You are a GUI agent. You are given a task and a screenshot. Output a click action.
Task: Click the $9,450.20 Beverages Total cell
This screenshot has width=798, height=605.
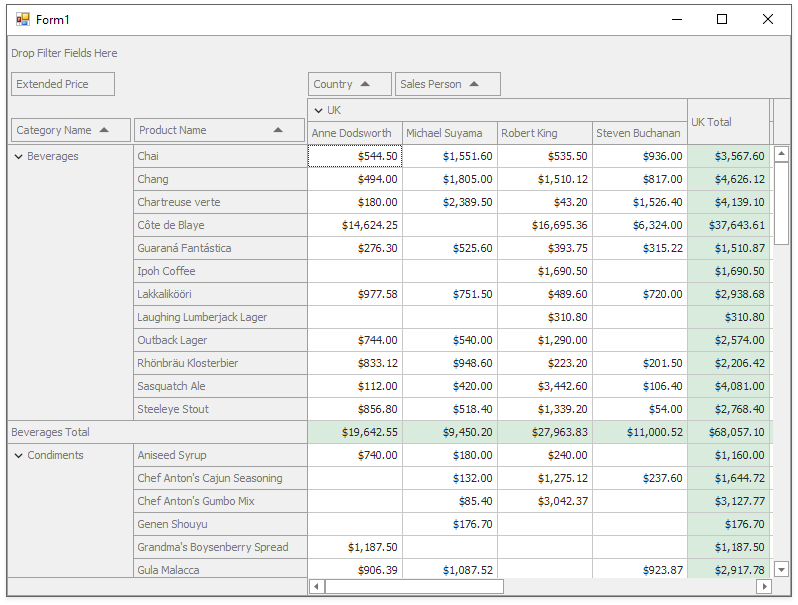coord(450,432)
